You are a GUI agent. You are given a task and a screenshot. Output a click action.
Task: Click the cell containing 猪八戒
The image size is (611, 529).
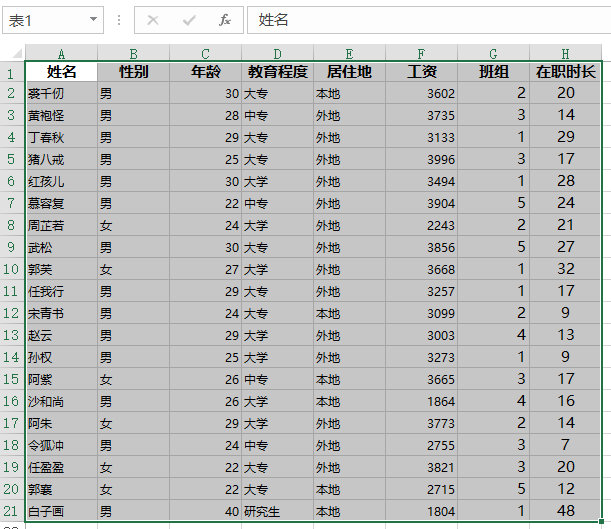tap(61, 159)
